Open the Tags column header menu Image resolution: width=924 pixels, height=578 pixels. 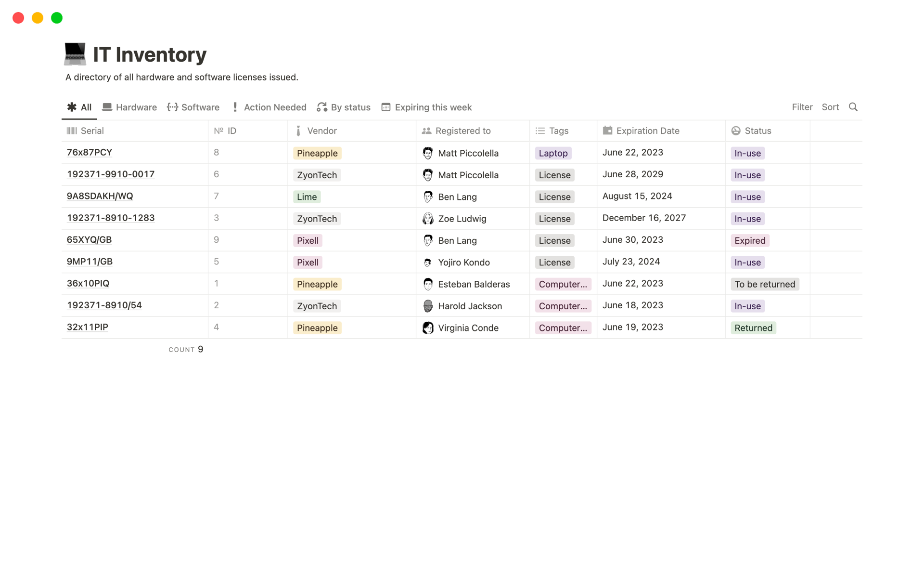(558, 131)
